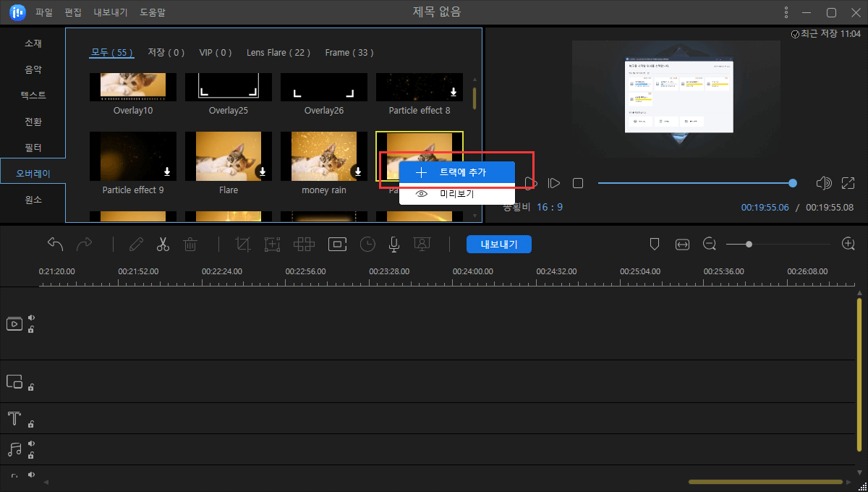The image size is (868, 492).
Task: Open the 내보내기 menu in menu bar
Action: point(111,12)
